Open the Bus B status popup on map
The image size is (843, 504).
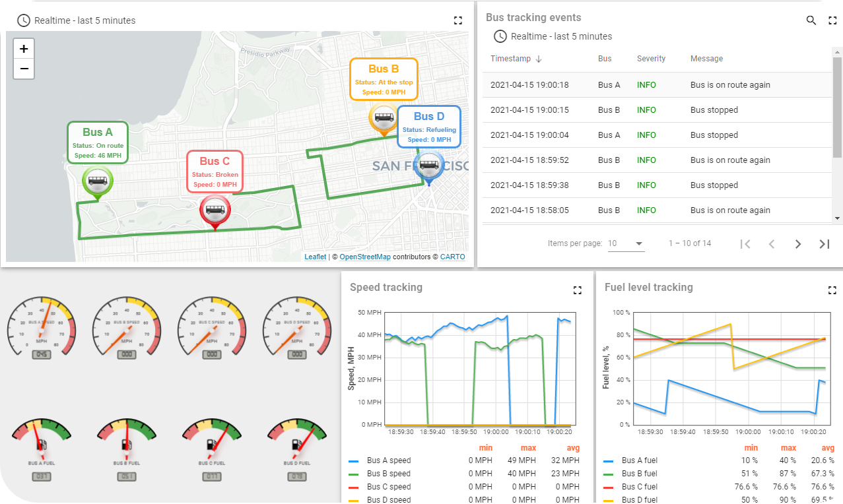(x=384, y=79)
